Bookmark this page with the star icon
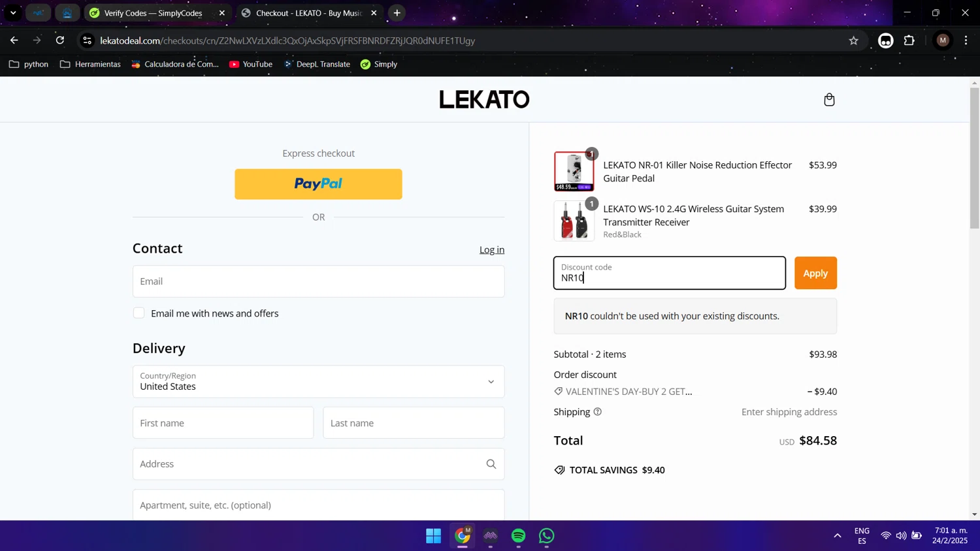980x551 pixels. tap(853, 40)
